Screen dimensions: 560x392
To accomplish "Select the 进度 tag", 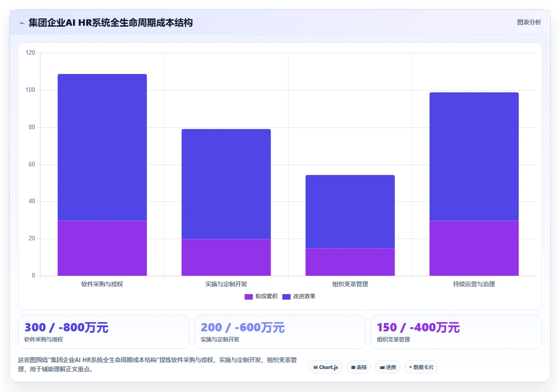I will pyautogui.click(x=388, y=367).
